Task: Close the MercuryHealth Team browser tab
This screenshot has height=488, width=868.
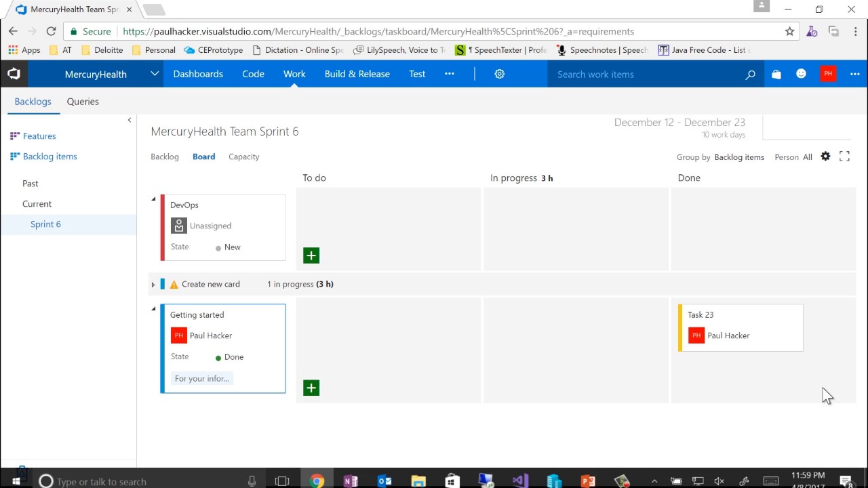Action: [x=130, y=9]
